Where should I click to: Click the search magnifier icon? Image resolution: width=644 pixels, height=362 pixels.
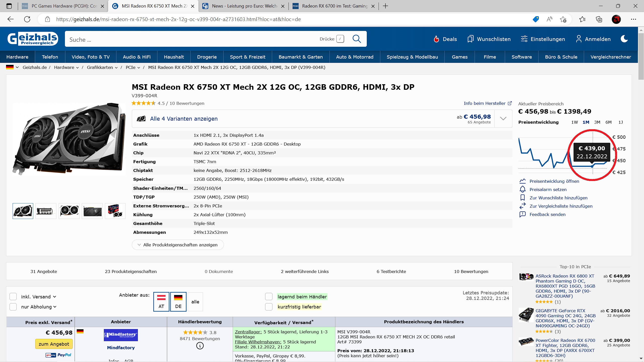356,39
